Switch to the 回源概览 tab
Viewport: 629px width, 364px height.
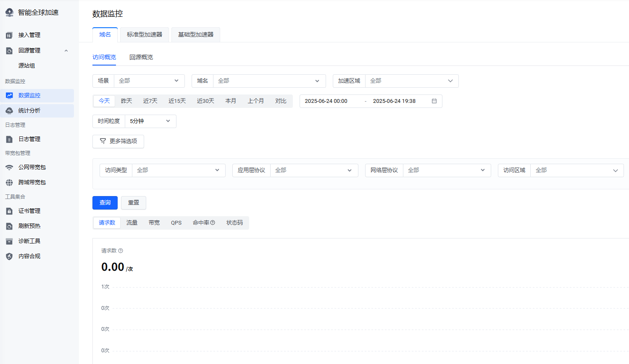tap(141, 57)
